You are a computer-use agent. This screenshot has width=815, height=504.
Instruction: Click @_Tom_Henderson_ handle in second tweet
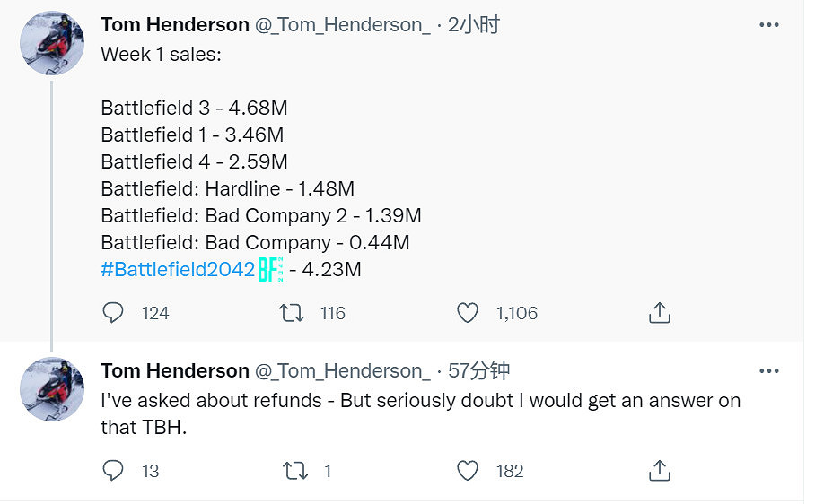[343, 371]
